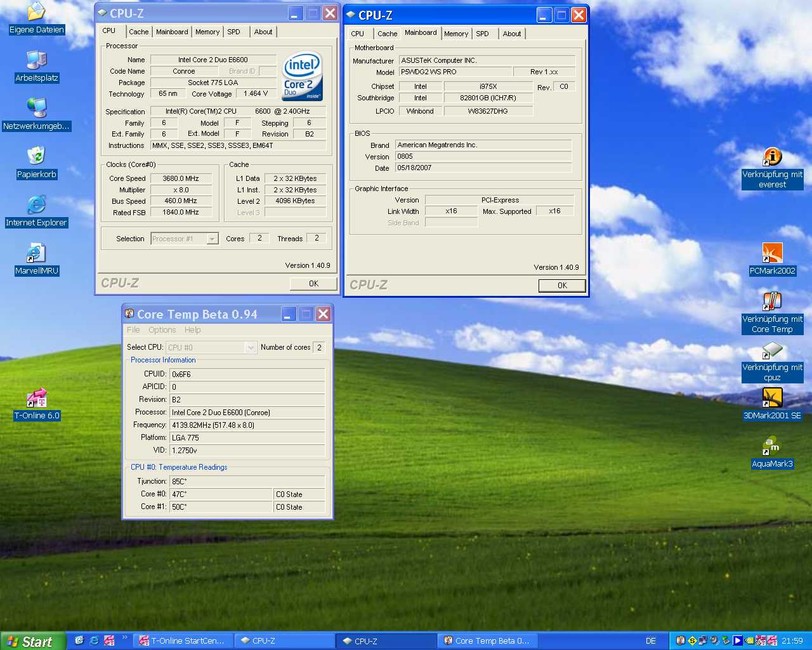The width and height of the screenshot is (812, 650).
Task: Click the VID value 1.2750v
Action: click(247, 450)
